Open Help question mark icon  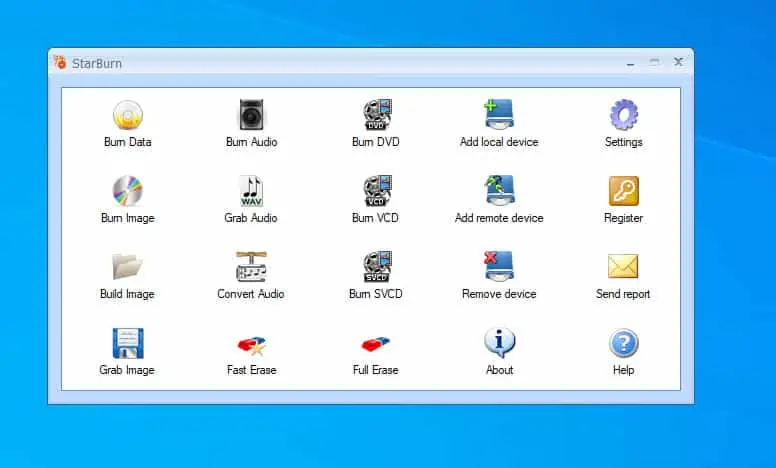coord(624,343)
